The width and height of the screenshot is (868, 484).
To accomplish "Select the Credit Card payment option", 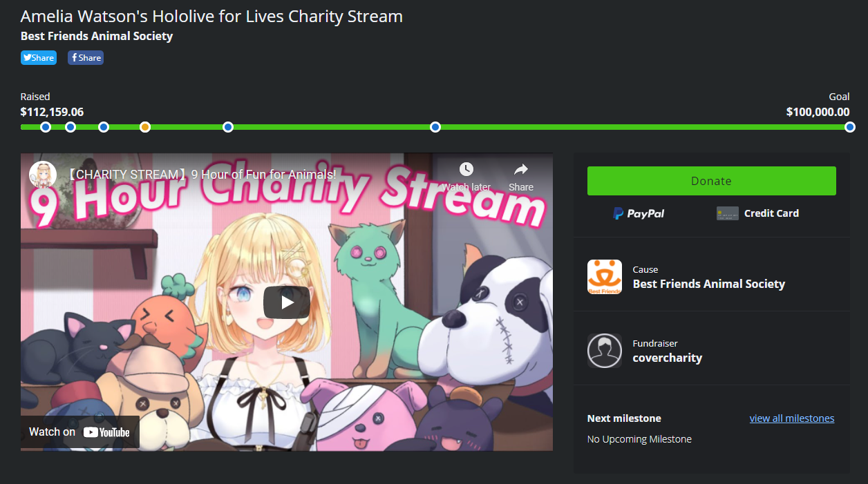I will pos(758,213).
